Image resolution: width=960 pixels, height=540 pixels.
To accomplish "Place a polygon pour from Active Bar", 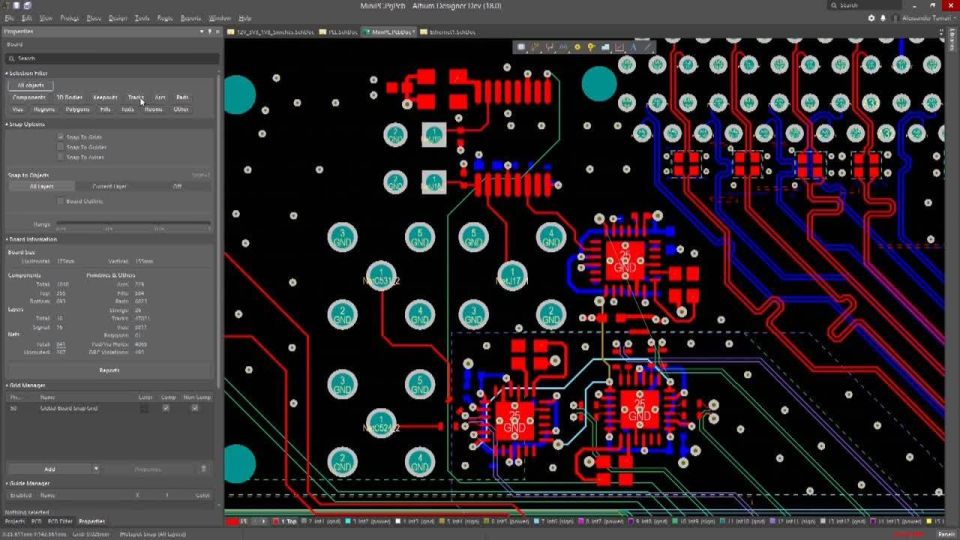I will (x=606, y=47).
